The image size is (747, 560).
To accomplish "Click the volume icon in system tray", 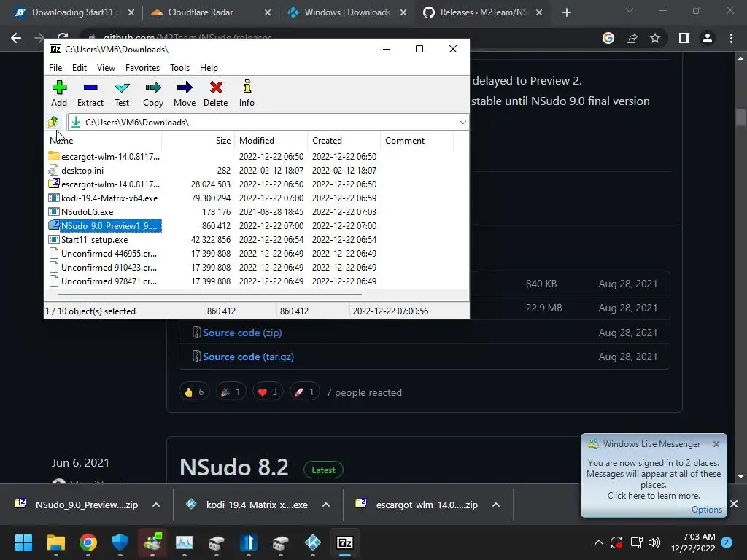I will point(654,542).
